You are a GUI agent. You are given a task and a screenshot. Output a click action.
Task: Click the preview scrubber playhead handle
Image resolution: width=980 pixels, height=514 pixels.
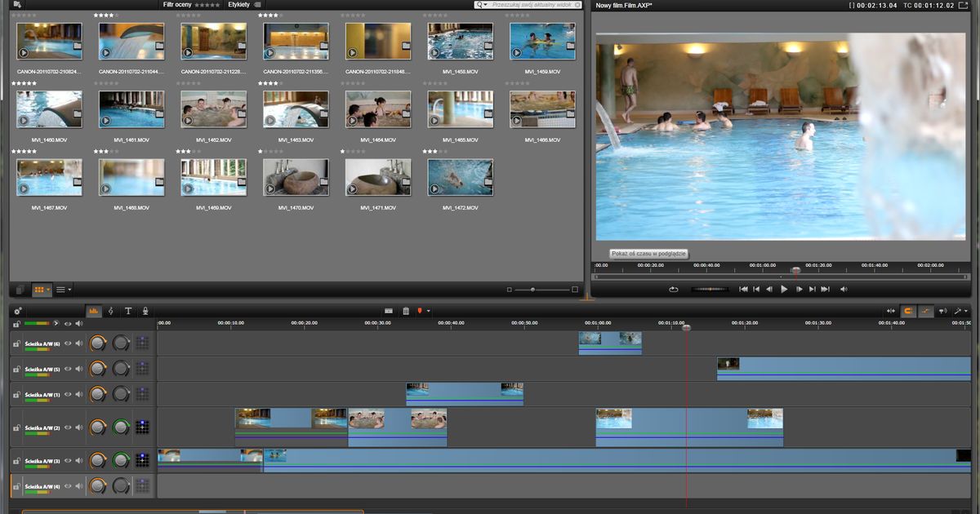[796, 270]
